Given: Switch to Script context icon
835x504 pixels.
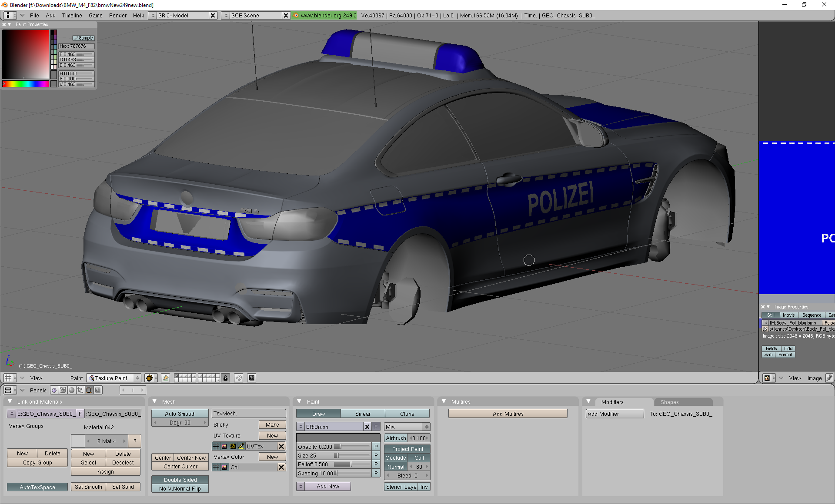Looking at the screenshot, I should (63, 390).
